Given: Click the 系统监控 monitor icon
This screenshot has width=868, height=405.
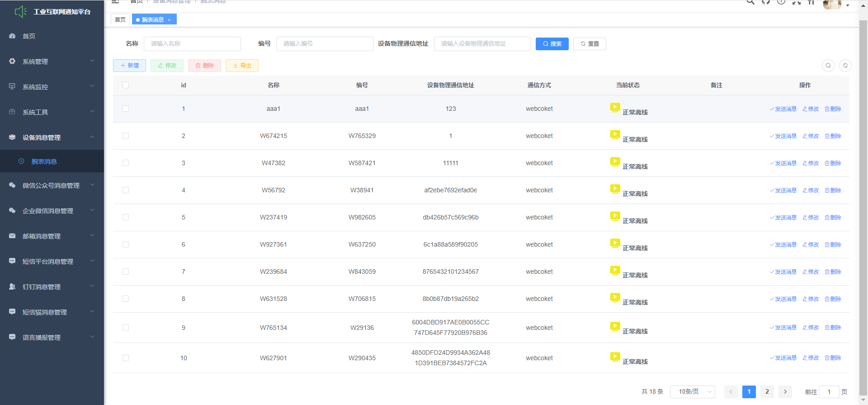Looking at the screenshot, I should pos(12,86).
